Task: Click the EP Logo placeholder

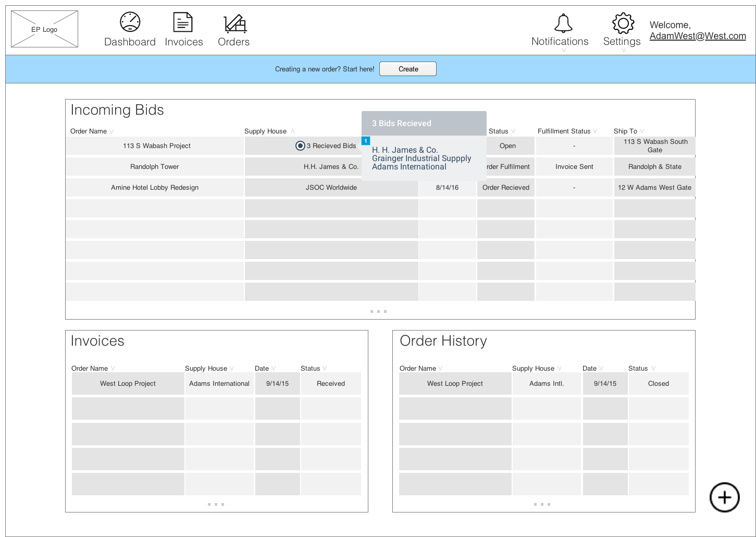Action: click(44, 29)
